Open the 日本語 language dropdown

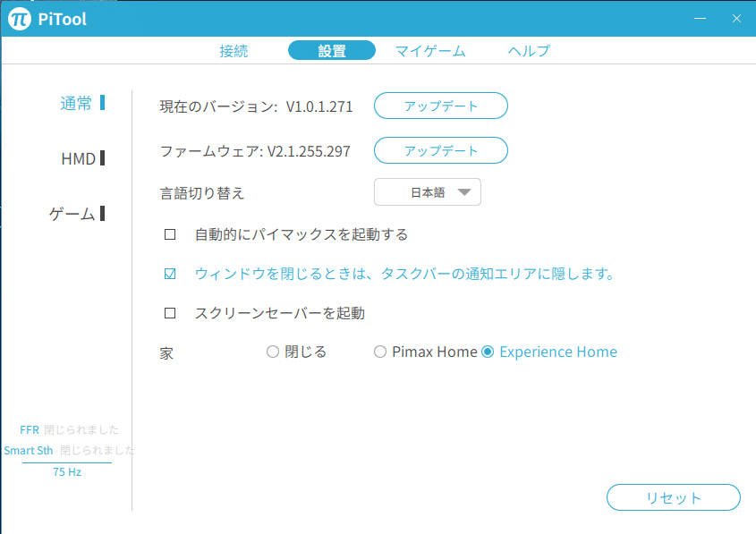[x=427, y=191]
